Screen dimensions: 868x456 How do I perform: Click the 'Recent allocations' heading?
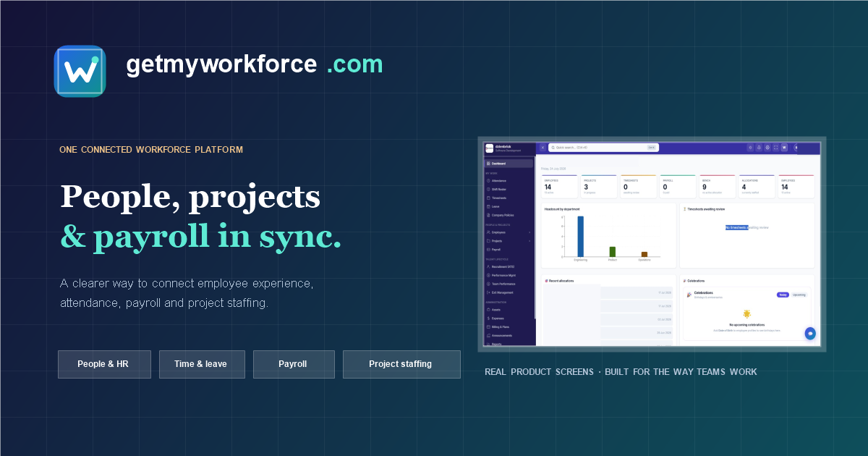561,281
